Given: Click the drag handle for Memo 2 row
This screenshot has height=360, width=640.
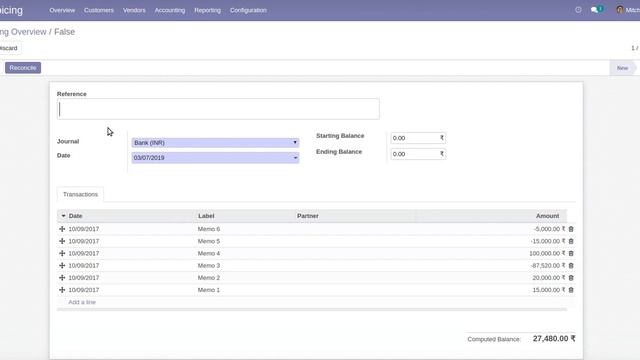Looking at the screenshot, I should tap(62, 278).
